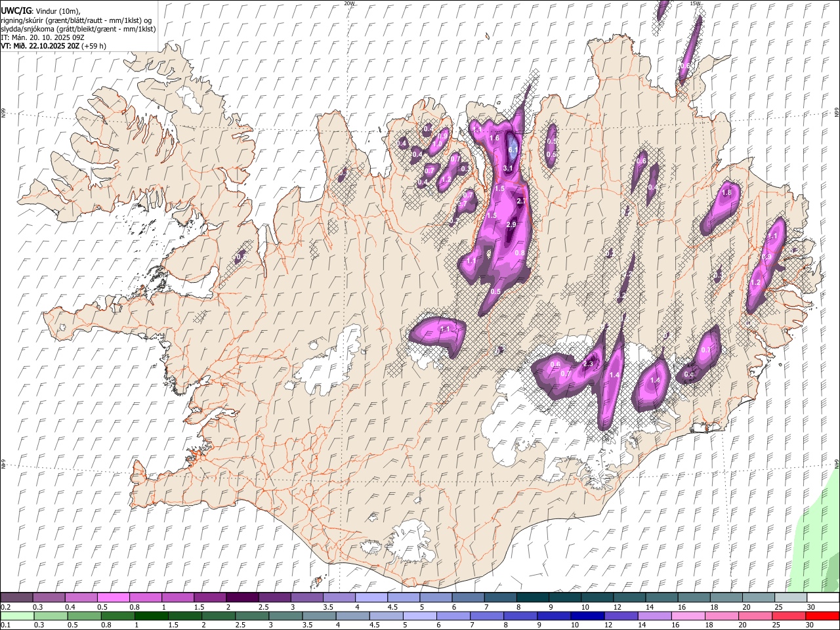Image resolution: width=840 pixels, height=630 pixels.
Task: Click the 'VT: Mið. 22.10.2025 20Z' valid time
Action: click(x=40, y=47)
